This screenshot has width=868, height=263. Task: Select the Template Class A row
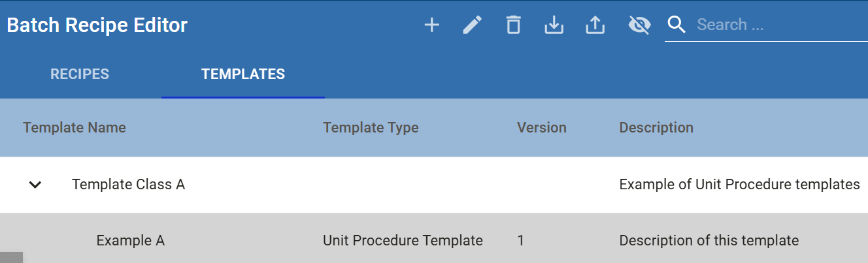tap(434, 185)
